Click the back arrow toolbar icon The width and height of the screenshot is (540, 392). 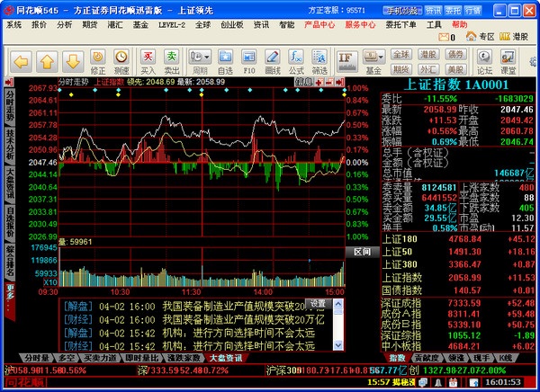(21, 62)
